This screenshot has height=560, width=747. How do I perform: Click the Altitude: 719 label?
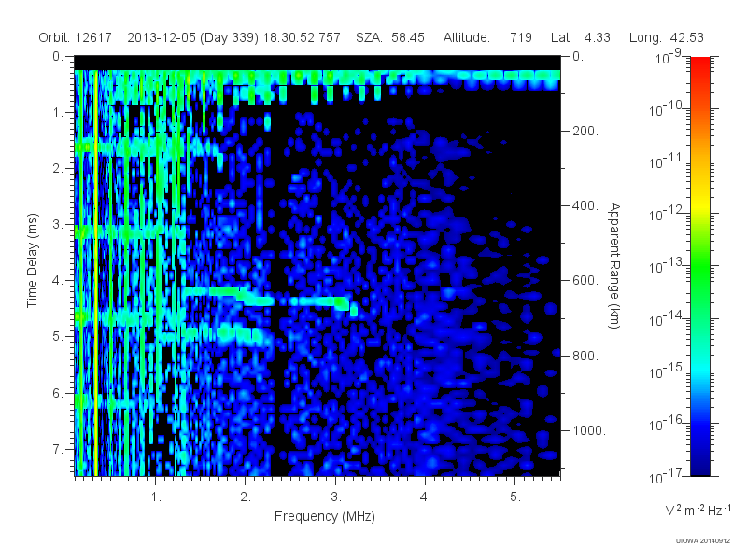pos(487,37)
